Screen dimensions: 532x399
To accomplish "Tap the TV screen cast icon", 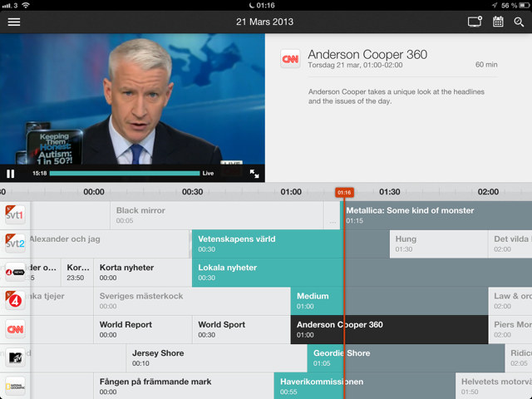I will [x=475, y=22].
